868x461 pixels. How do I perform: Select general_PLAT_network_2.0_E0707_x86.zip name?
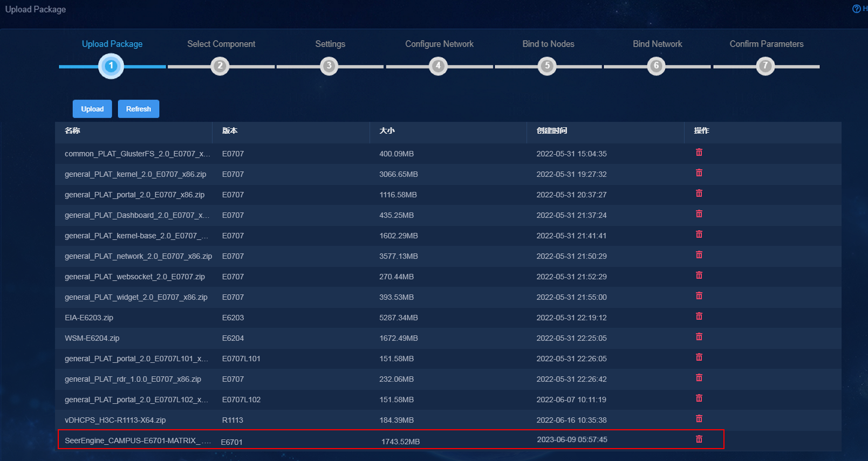138,256
